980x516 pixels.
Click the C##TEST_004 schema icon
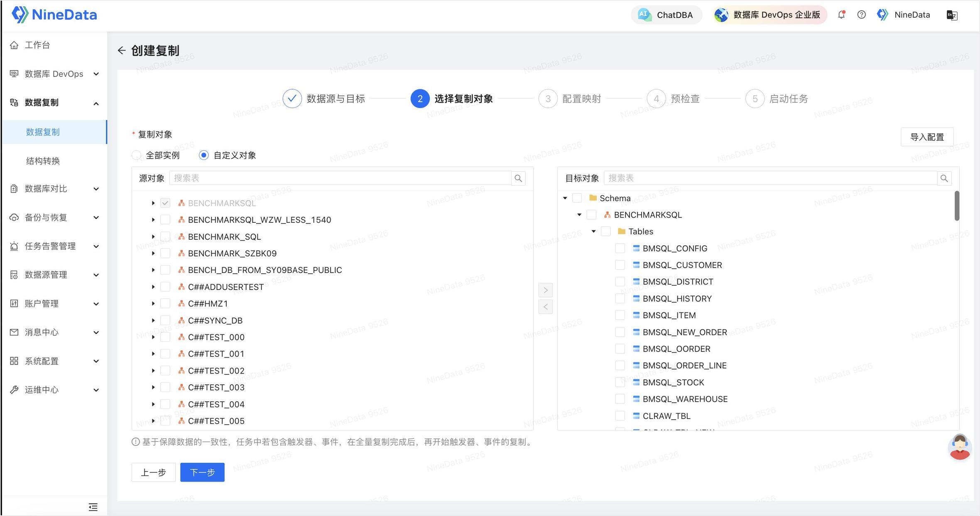[x=181, y=404]
